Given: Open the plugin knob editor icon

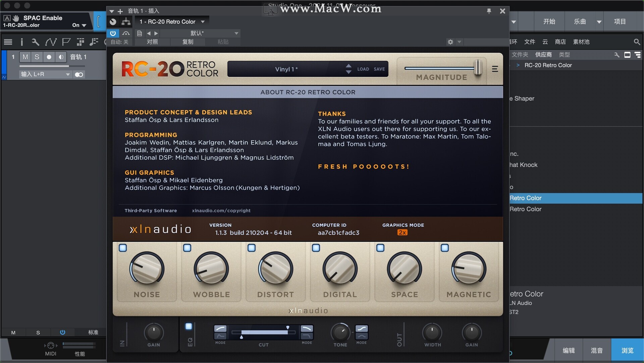Looking at the screenshot, I should click(x=113, y=22).
